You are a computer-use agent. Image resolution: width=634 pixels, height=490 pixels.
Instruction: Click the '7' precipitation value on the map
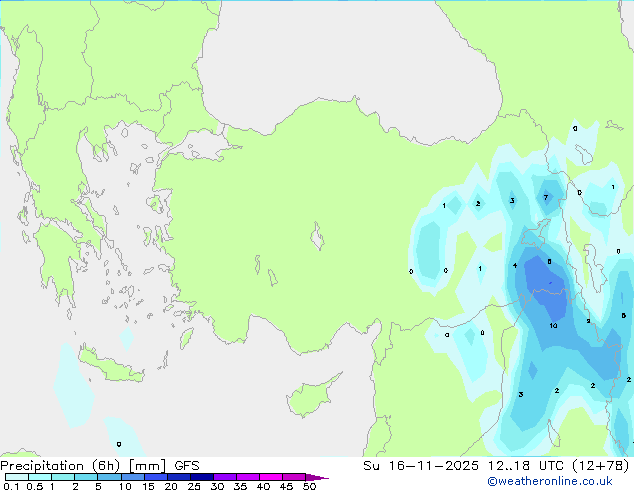pos(545,197)
